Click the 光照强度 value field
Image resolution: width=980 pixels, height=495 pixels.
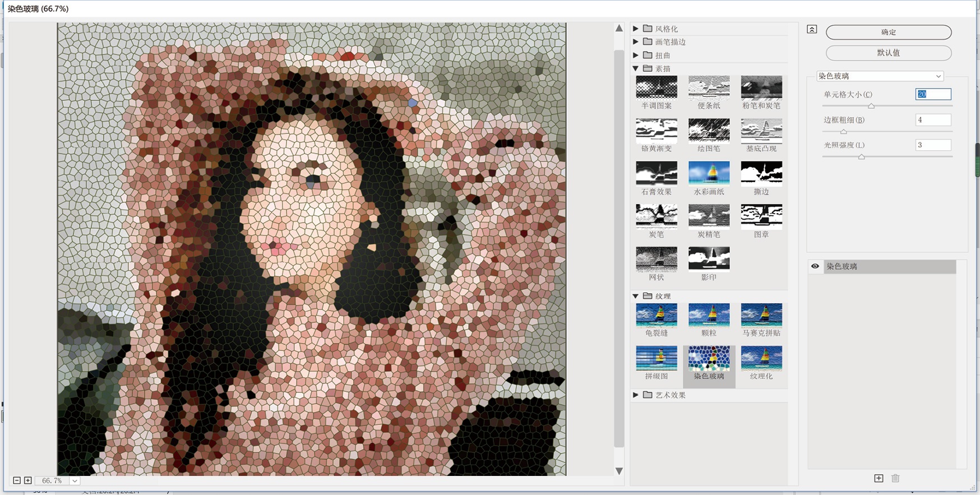(x=933, y=145)
